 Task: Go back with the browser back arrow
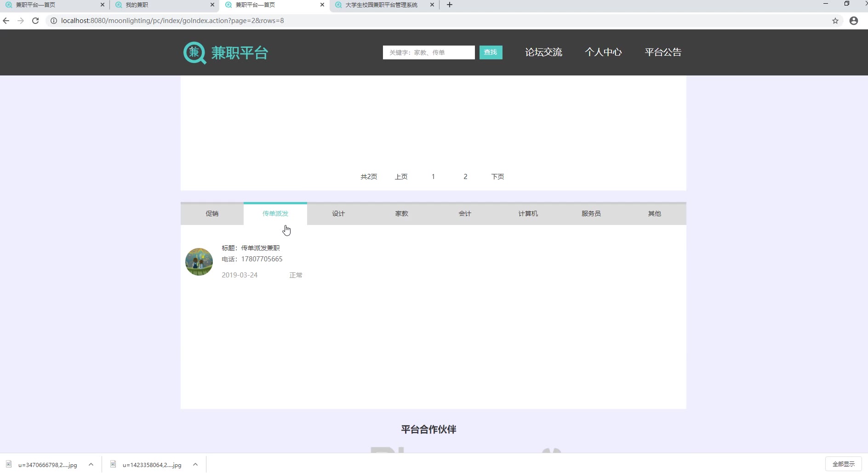tap(6, 21)
